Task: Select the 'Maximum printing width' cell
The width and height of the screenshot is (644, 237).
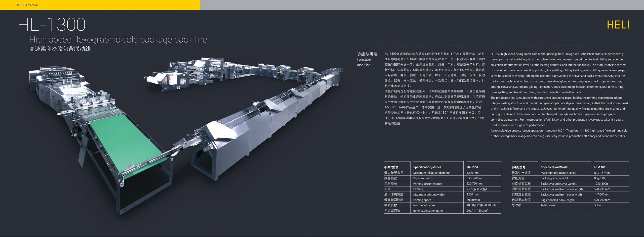Action: (x=429, y=195)
